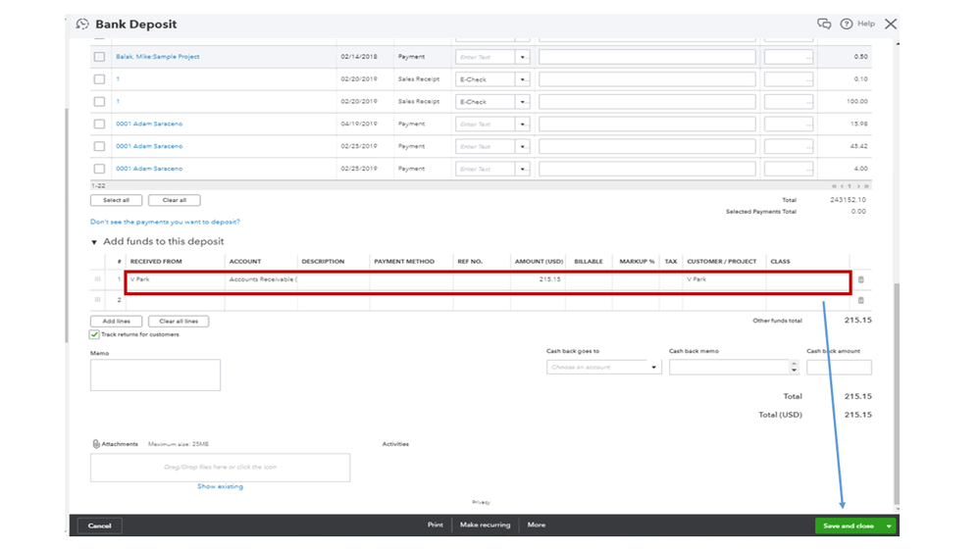Click the Cancel button
The width and height of the screenshot is (980, 551).
[x=99, y=526]
